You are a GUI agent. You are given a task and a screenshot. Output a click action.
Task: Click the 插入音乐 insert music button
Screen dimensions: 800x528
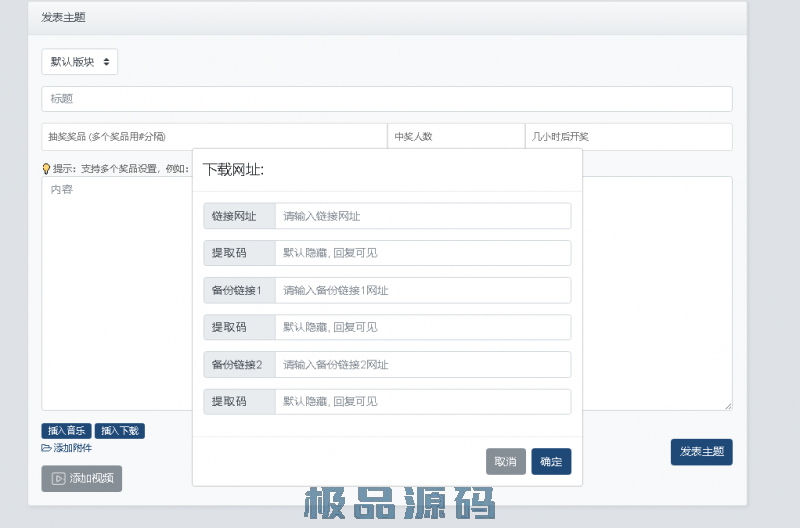pyautogui.click(x=66, y=431)
